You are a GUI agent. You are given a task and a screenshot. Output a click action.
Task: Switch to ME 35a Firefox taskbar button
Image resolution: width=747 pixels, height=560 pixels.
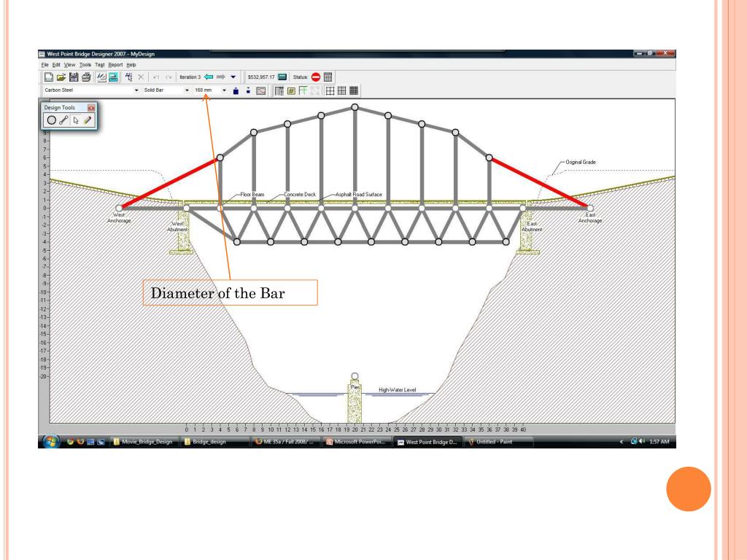pos(286,442)
